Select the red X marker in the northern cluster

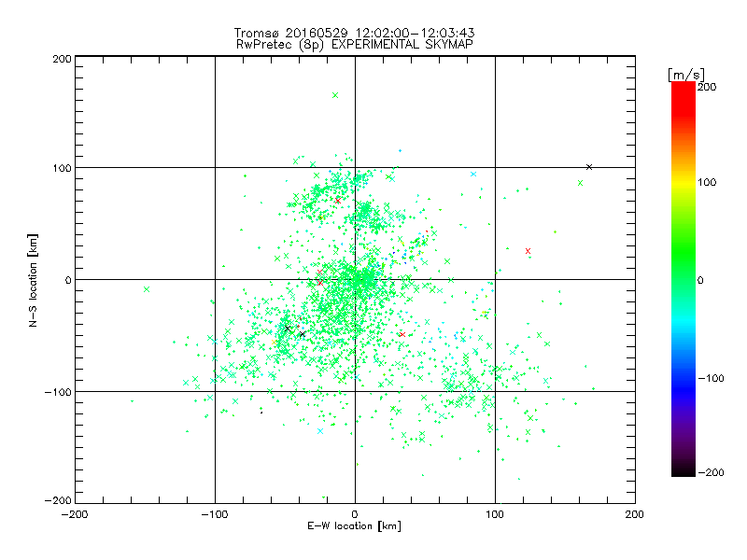(338, 201)
